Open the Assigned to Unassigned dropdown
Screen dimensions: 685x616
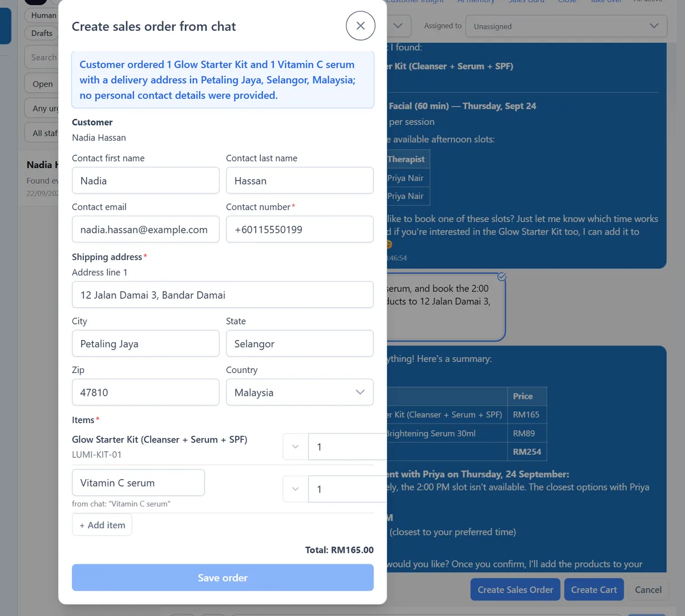tap(566, 26)
